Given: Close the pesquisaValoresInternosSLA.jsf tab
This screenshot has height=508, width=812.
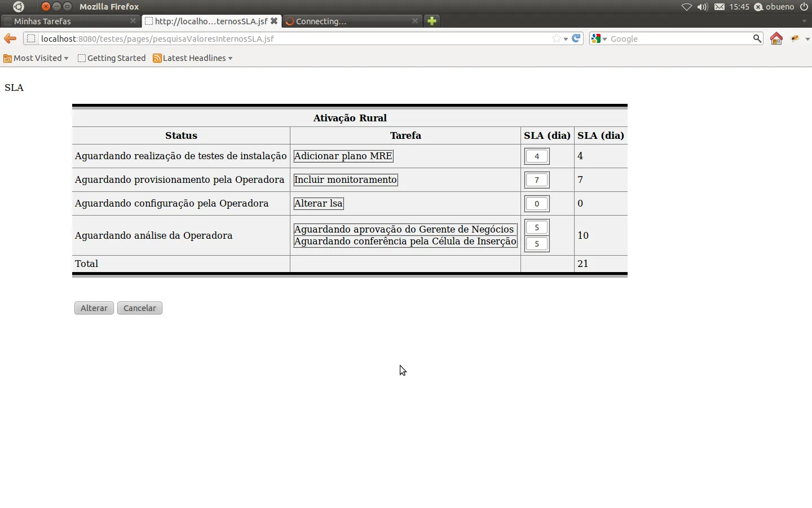Looking at the screenshot, I should [274, 21].
